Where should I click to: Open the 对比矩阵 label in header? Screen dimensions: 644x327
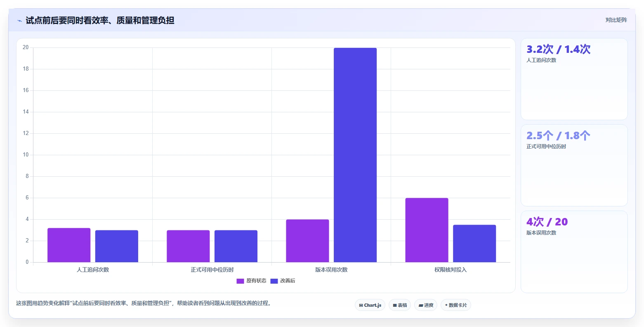(x=616, y=20)
